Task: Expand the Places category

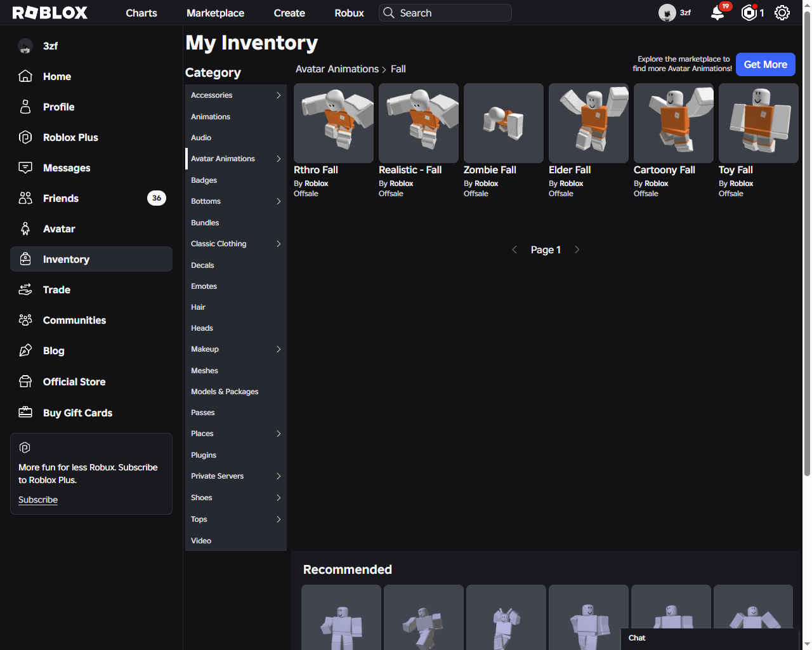Action: tap(278, 434)
